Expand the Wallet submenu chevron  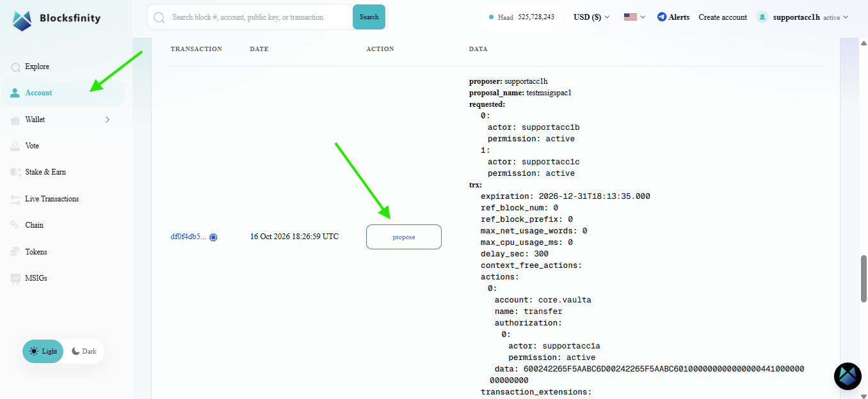(x=108, y=120)
